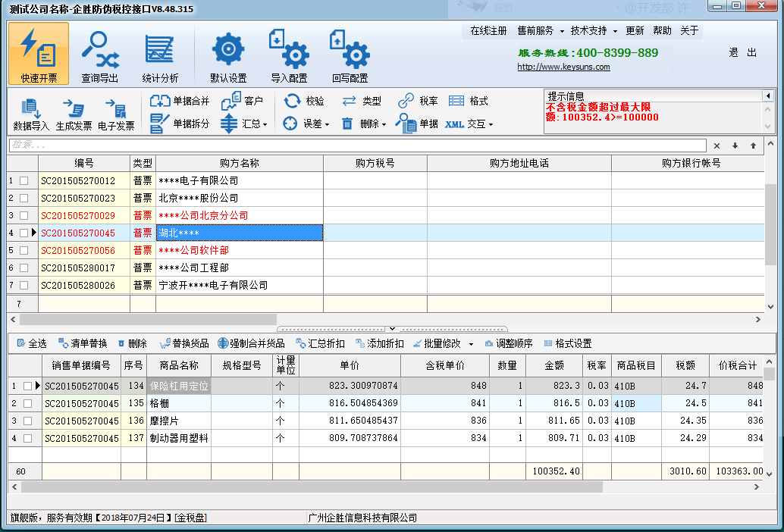Viewport: 784px width, 532px height.
Task: Tick checkbox for SC201505280017 row
Action: pyautogui.click(x=24, y=268)
